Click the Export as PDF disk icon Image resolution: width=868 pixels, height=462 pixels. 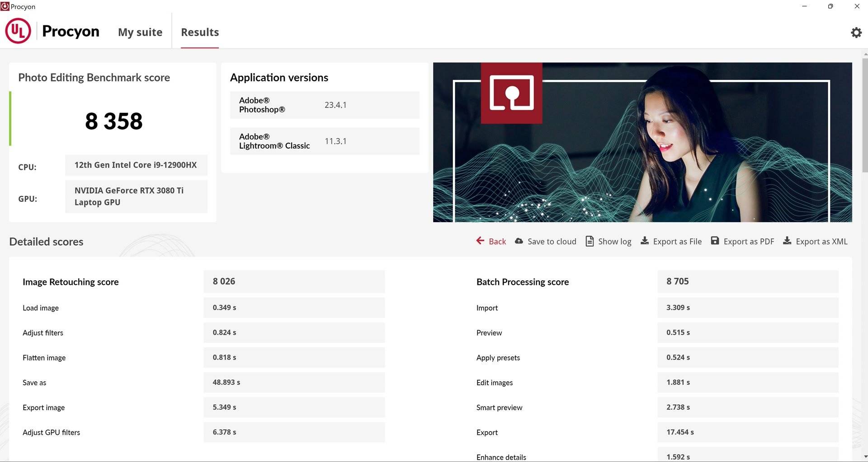click(715, 241)
